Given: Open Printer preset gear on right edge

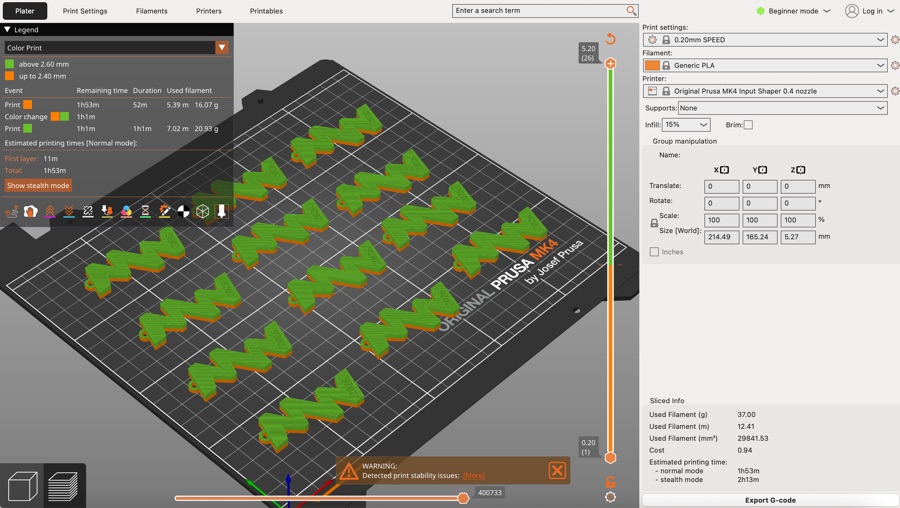Looking at the screenshot, I should coord(894,91).
